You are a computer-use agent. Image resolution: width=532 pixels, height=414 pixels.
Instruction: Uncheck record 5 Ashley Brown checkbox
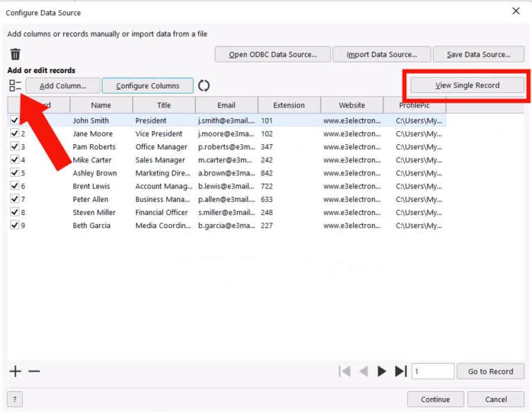15,173
